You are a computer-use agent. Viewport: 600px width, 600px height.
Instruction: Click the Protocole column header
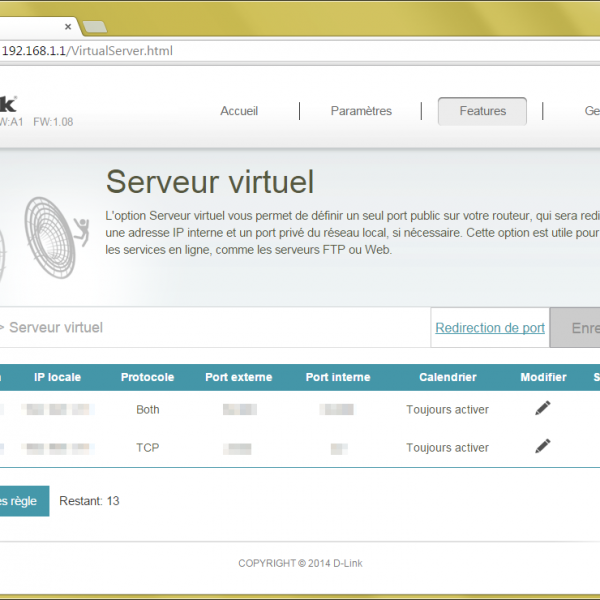pos(147,377)
